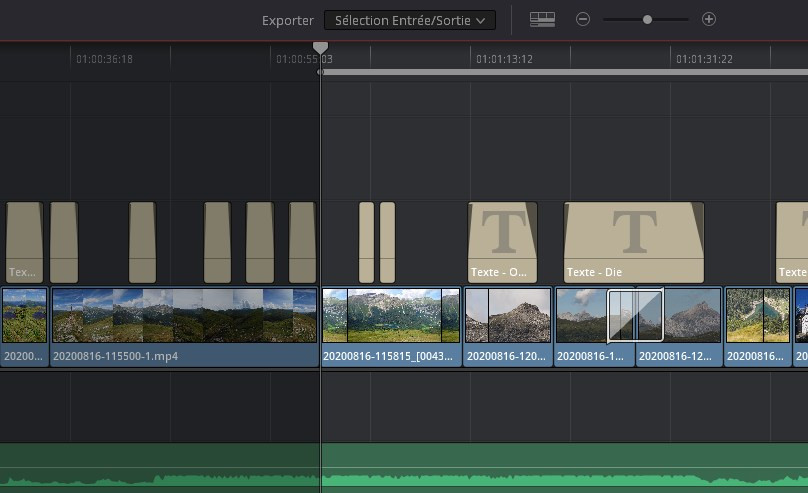
Task: Select the video clip labeled 20200816-120...
Action: pyautogui.click(x=508, y=327)
